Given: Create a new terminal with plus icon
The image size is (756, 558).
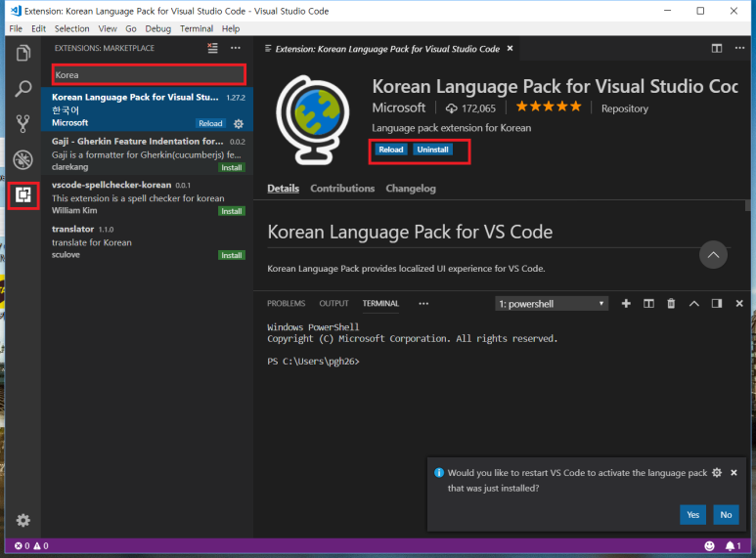Looking at the screenshot, I should 626,304.
